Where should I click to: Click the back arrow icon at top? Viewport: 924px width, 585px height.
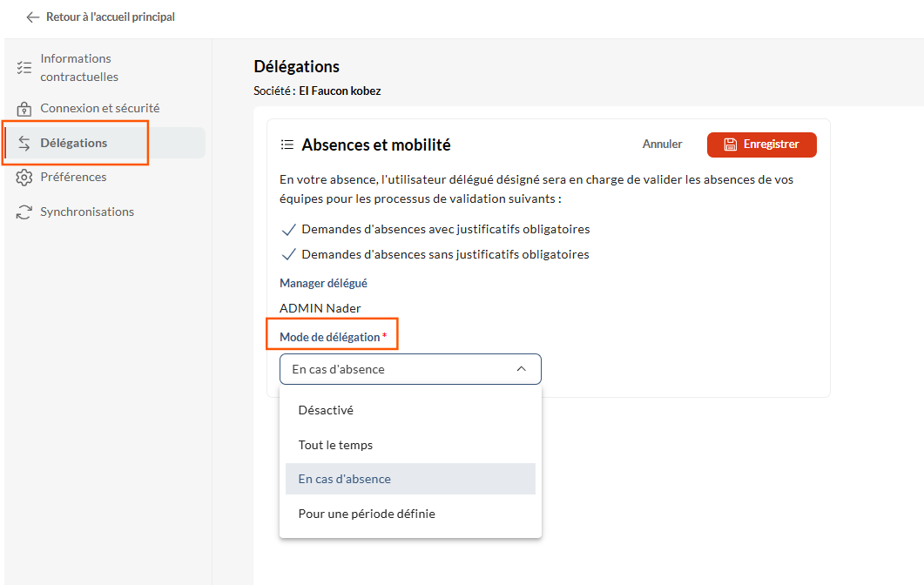pyautogui.click(x=33, y=17)
